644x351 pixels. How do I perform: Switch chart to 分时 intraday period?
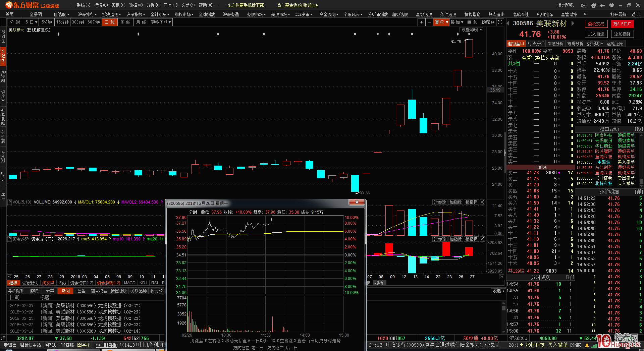15,22
